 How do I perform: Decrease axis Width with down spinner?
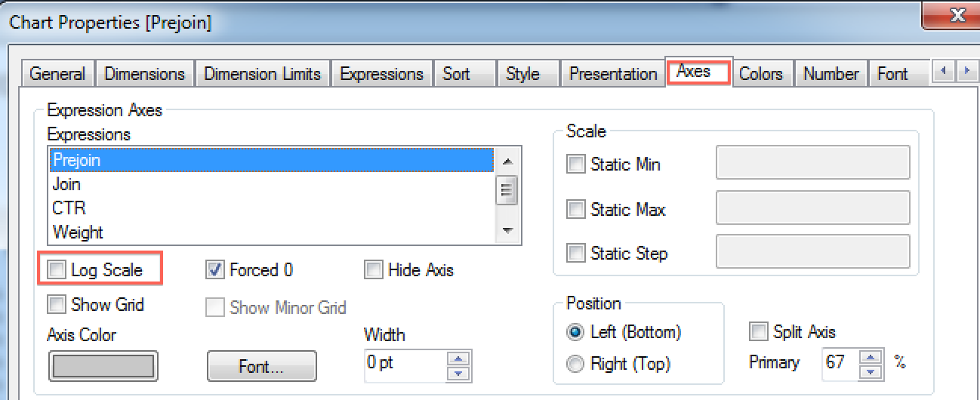tap(459, 372)
